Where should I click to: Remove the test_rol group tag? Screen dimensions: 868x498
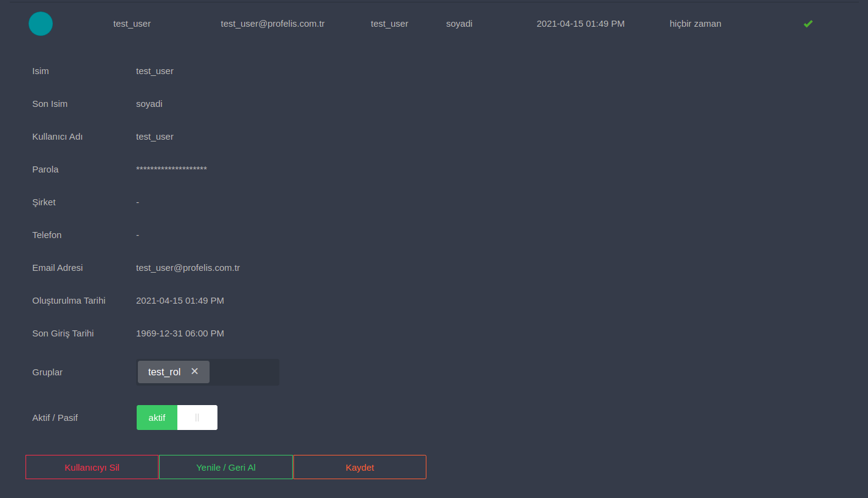(194, 371)
